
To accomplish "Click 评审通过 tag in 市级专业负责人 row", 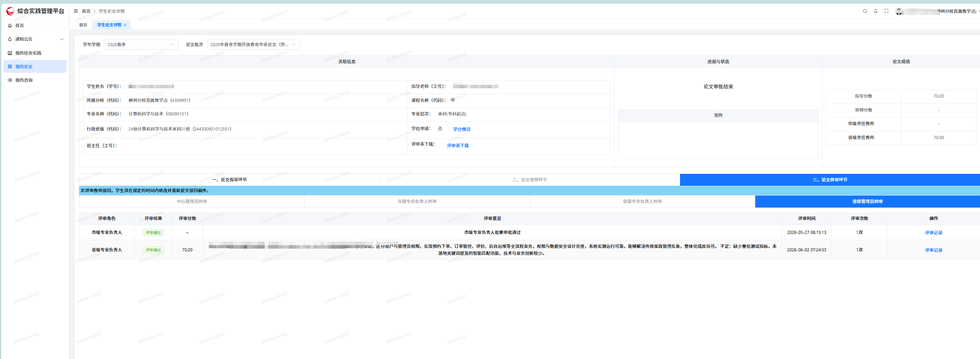I will (153, 233).
